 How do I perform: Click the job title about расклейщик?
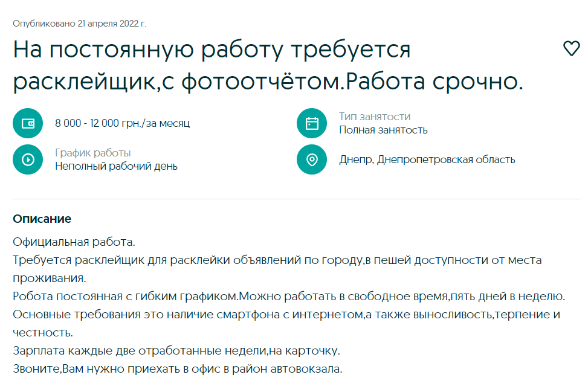(268, 66)
